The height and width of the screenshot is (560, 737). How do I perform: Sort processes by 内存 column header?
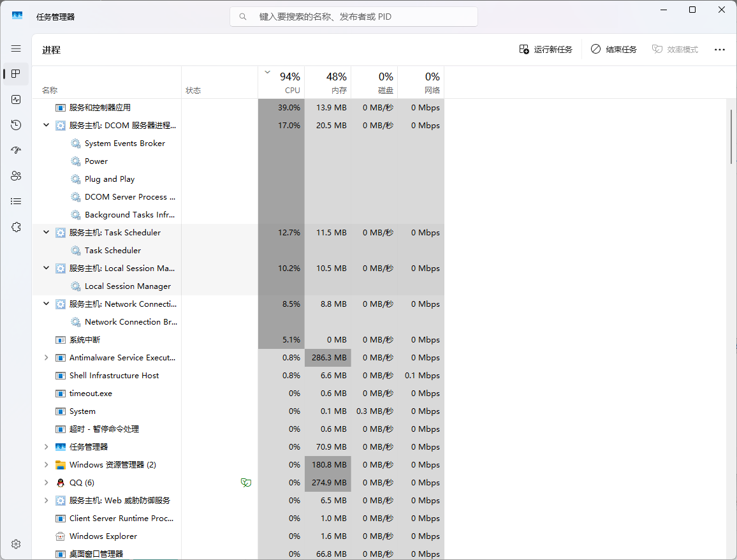(x=328, y=83)
